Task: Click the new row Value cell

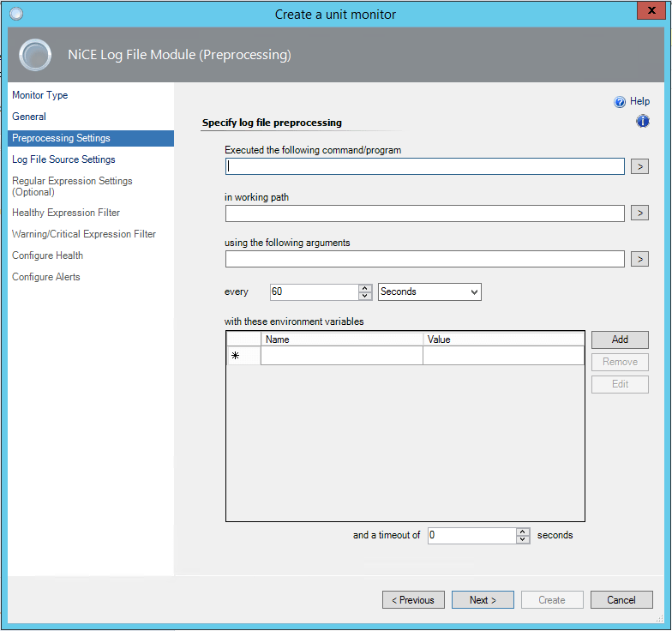Action: click(x=503, y=355)
